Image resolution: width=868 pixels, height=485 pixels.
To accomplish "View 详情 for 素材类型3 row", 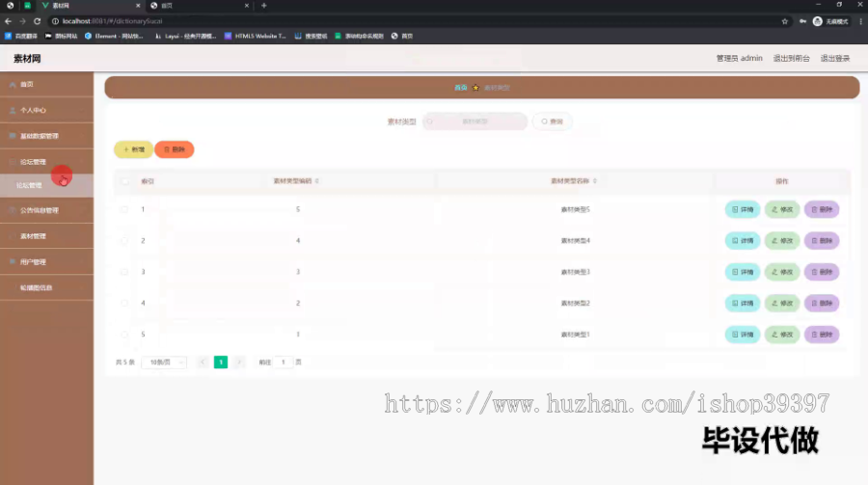I will [743, 272].
